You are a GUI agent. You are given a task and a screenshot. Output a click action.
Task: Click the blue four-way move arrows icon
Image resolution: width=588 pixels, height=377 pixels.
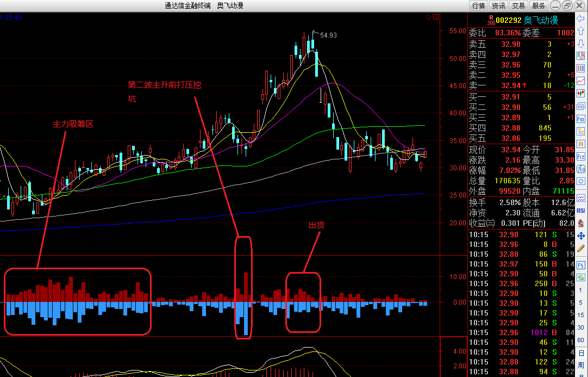[x=581, y=236]
